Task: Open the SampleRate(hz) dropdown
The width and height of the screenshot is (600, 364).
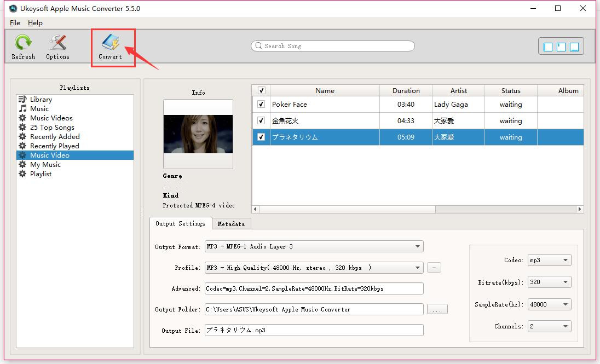Action: point(550,304)
